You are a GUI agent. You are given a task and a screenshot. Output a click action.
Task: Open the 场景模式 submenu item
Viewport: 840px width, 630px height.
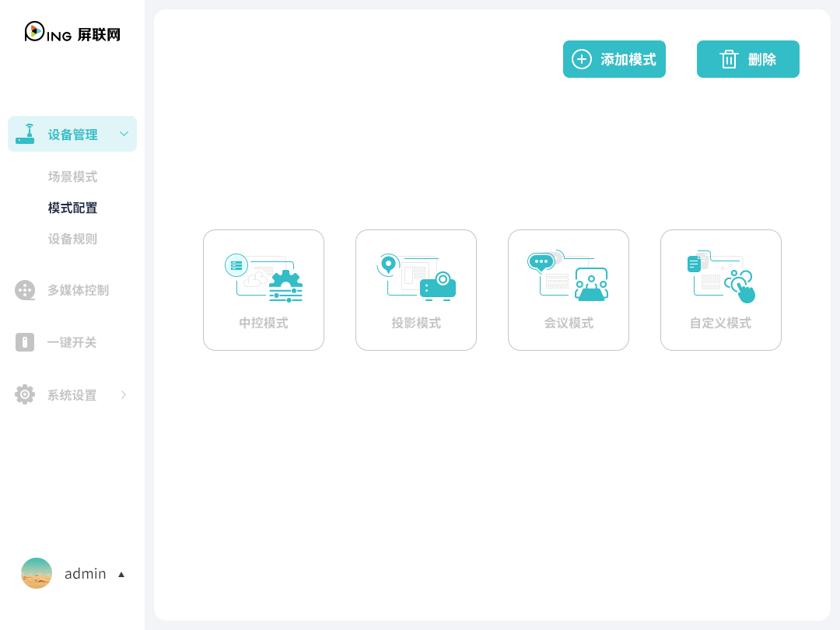[x=72, y=177]
